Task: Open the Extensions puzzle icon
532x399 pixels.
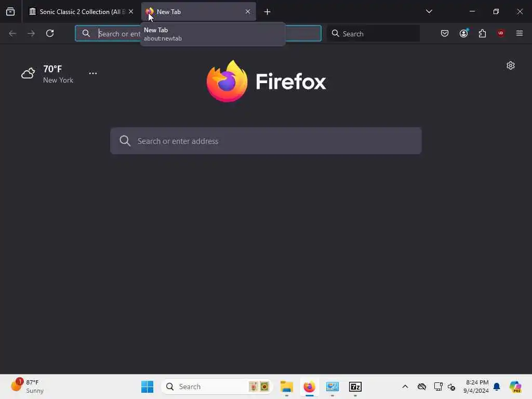Action: click(482, 33)
